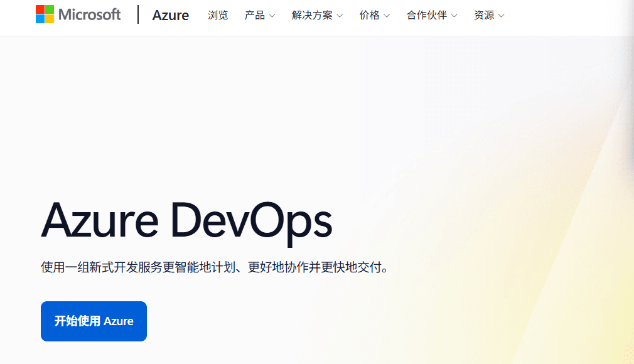The width and height of the screenshot is (634, 364).
Task: Expand the 价格 dropdown menu
Action: click(x=374, y=15)
